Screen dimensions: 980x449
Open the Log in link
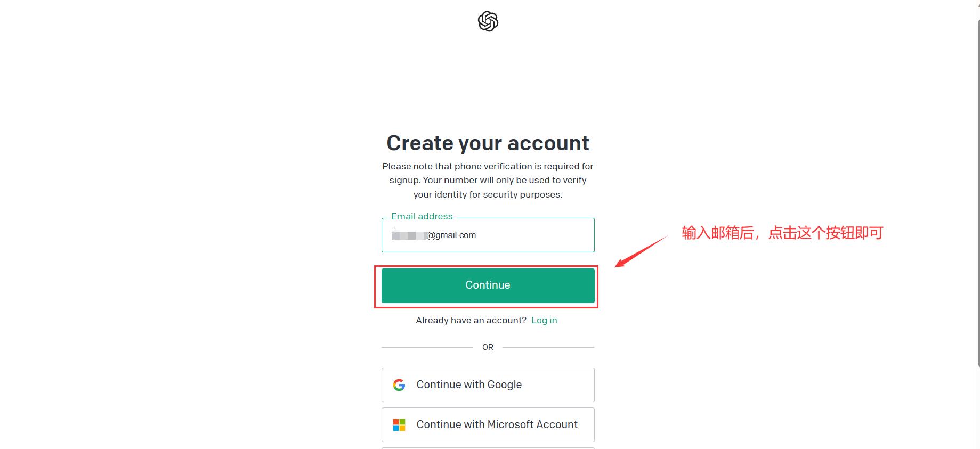(544, 320)
